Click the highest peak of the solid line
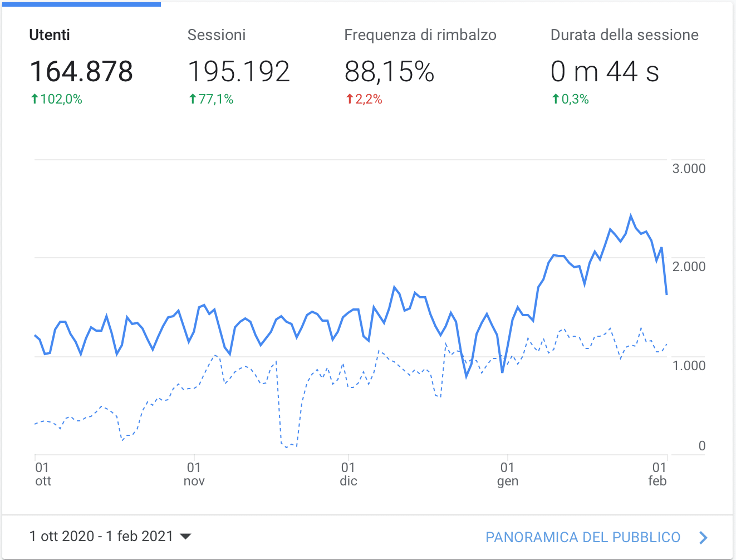 [x=631, y=215]
